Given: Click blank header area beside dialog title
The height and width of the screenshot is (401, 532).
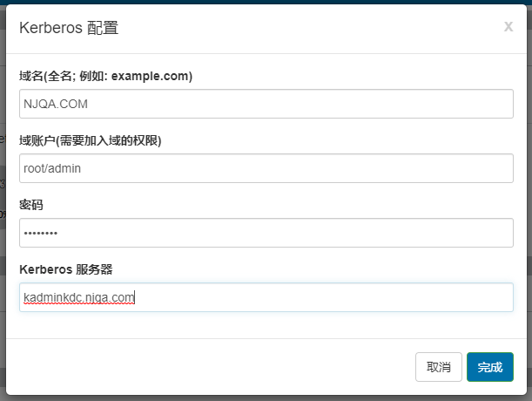Looking at the screenshot, I should 305,28.
